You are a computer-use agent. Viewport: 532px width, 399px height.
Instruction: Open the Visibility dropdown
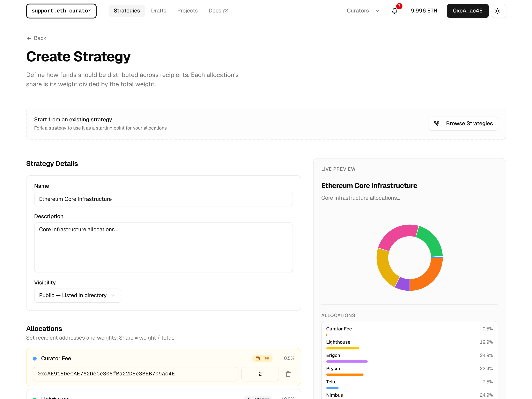pos(78,296)
